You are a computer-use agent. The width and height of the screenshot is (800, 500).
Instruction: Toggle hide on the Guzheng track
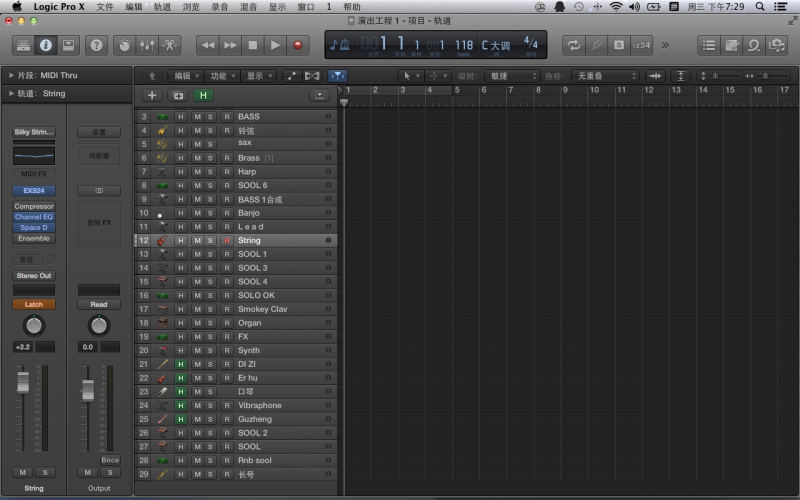(181, 419)
